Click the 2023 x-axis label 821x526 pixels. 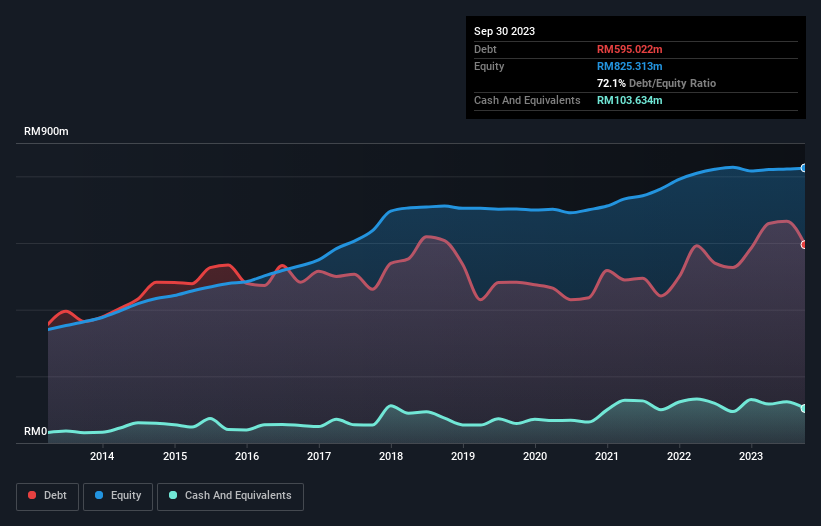751,456
